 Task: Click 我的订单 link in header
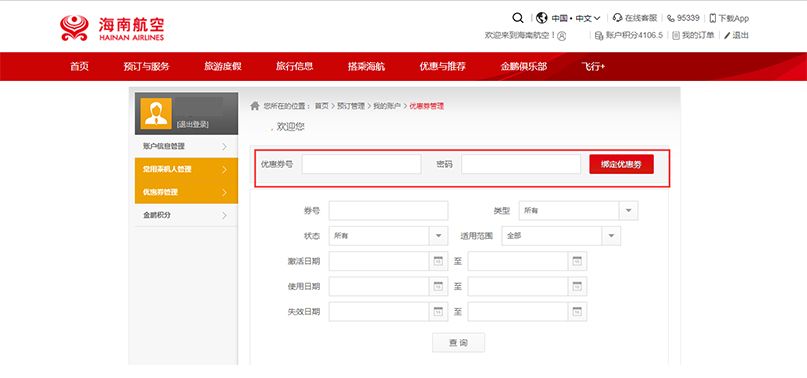click(698, 36)
